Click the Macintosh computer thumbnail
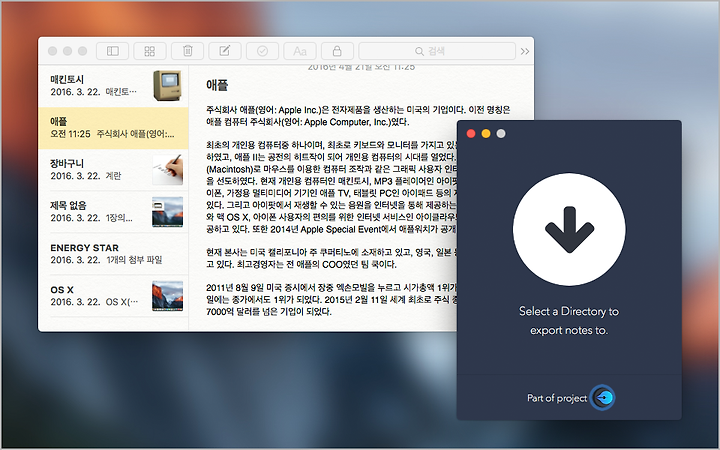Viewport: 720px width, 450px height. (x=168, y=86)
